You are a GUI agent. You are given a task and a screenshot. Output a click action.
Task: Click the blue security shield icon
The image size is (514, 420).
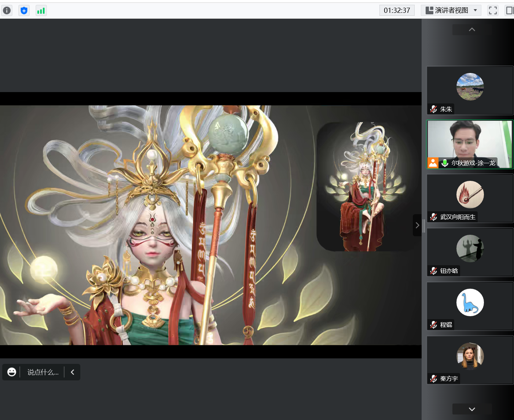24,10
